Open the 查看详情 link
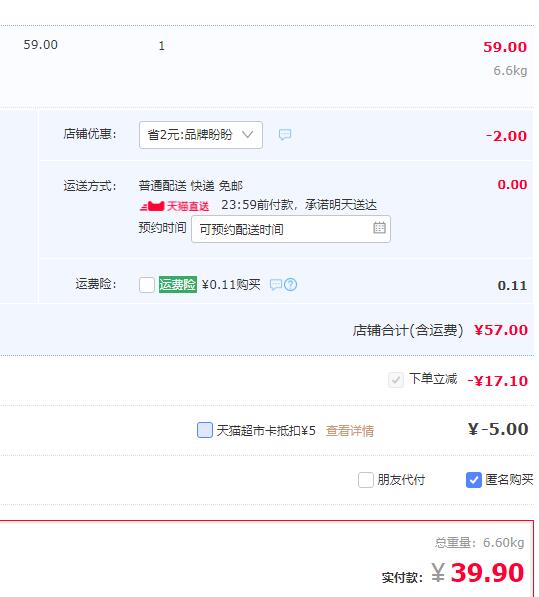 pyautogui.click(x=349, y=431)
